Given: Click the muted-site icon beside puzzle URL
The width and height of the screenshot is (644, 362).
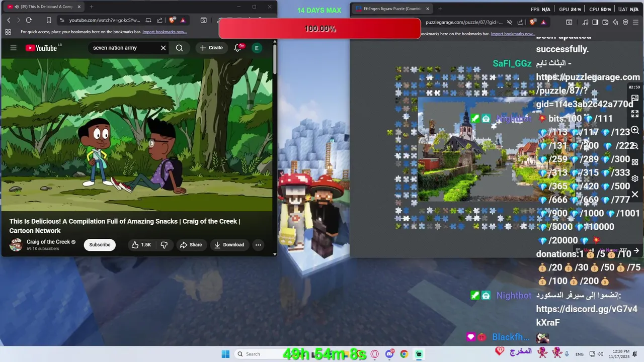Looking at the screenshot, I should [509, 22].
